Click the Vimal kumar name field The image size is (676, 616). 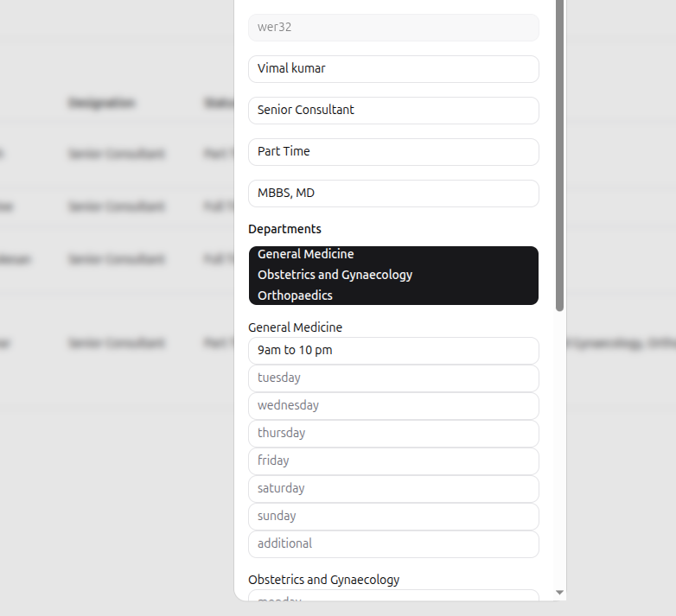coord(393,69)
